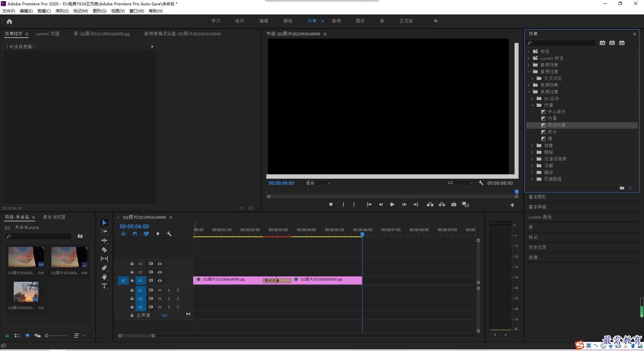The image size is (644, 351).
Task: Step forward one frame in Program monitor
Action: [x=404, y=205]
